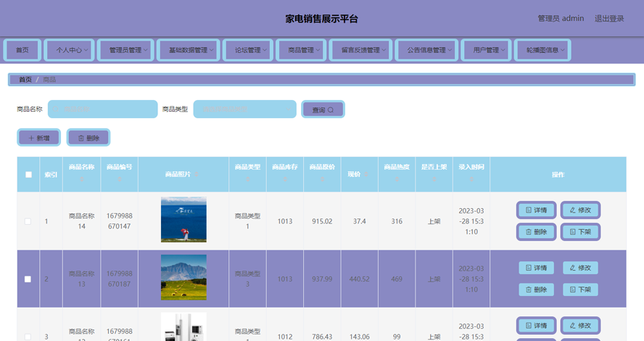Open the sea photo thumbnail for 商品名称14

click(183, 219)
